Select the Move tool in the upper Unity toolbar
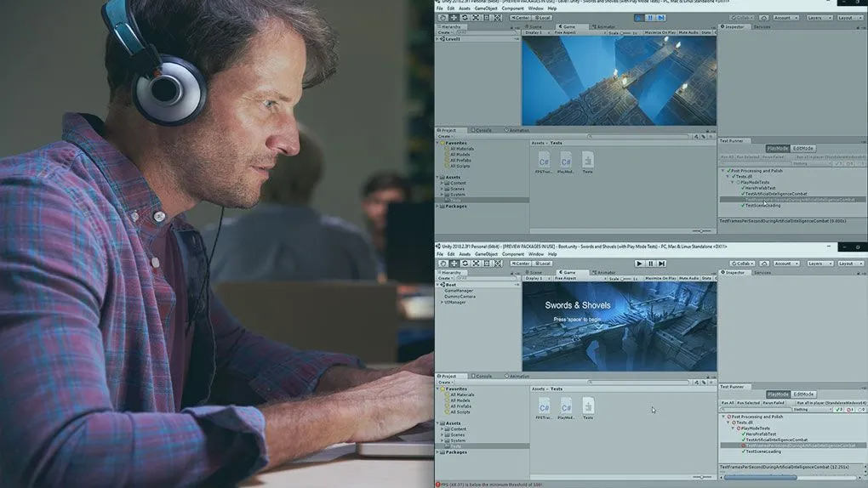Image resolution: width=868 pixels, height=488 pixels. (454, 17)
